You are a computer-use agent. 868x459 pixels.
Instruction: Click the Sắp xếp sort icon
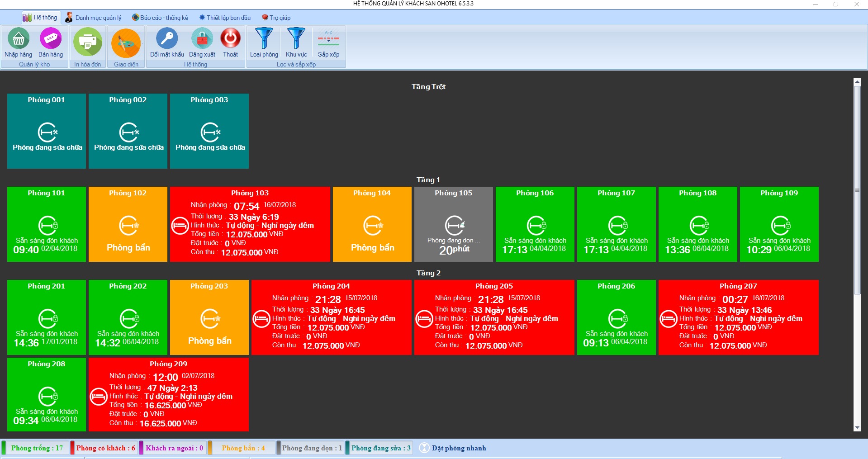328,38
